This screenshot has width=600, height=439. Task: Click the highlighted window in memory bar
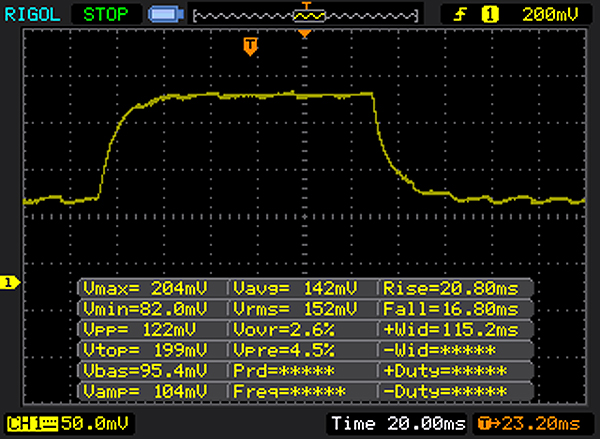click(x=309, y=16)
